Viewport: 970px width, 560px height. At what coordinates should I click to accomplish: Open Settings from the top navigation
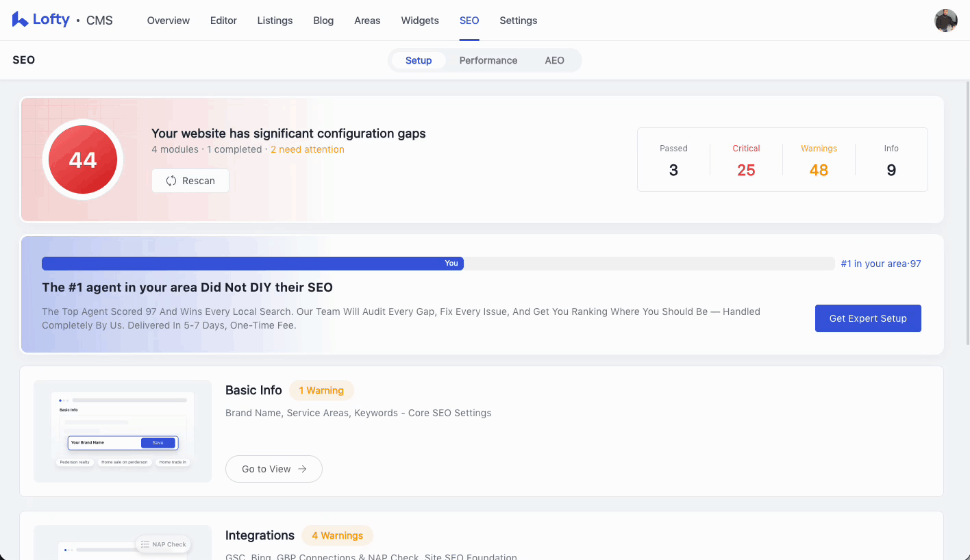(518, 21)
